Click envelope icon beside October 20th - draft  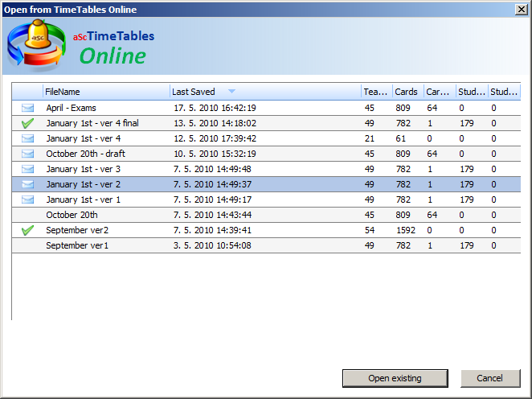pos(28,154)
